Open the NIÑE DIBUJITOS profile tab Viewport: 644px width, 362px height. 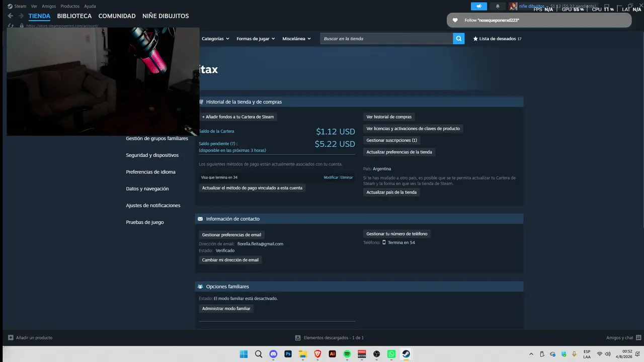coord(166,16)
